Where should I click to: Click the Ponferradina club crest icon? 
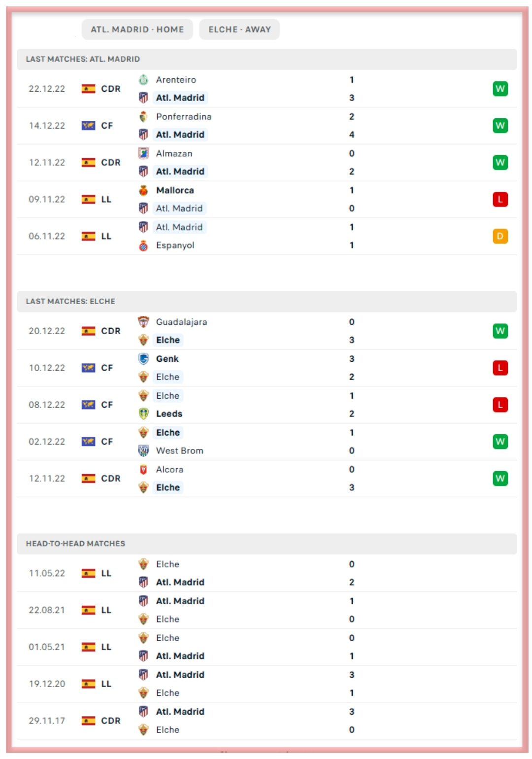[143, 117]
